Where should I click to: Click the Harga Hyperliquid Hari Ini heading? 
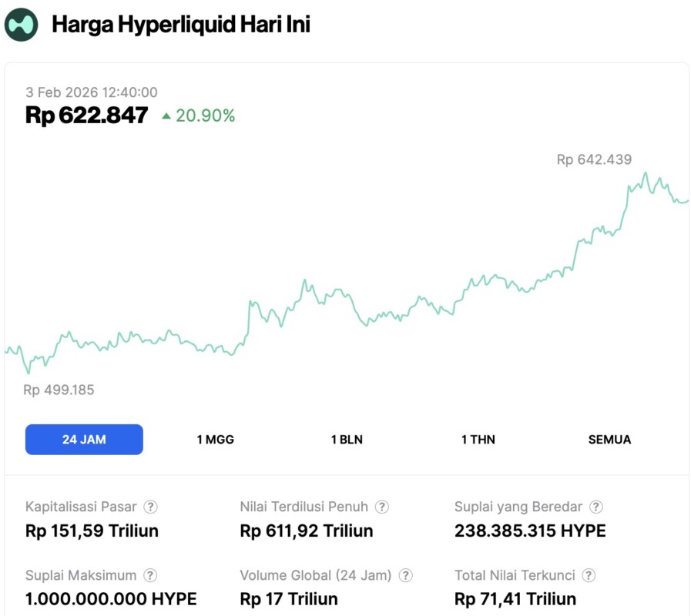click(181, 25)
